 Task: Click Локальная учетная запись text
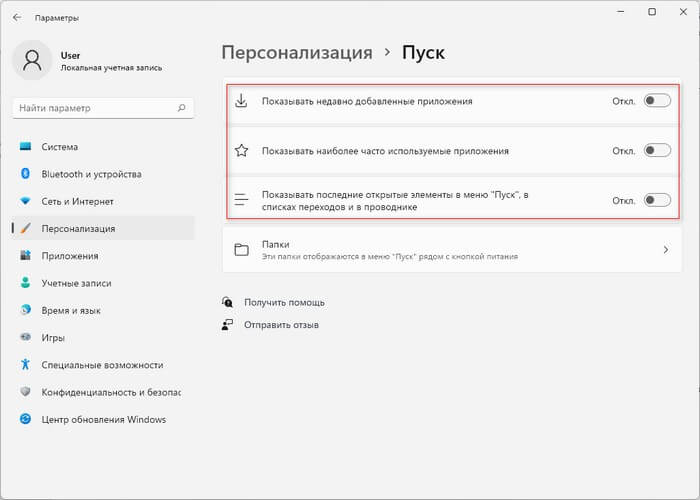point(111,68)
